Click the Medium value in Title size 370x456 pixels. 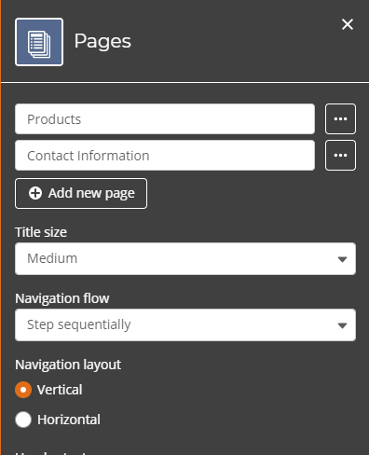point(52,258)
